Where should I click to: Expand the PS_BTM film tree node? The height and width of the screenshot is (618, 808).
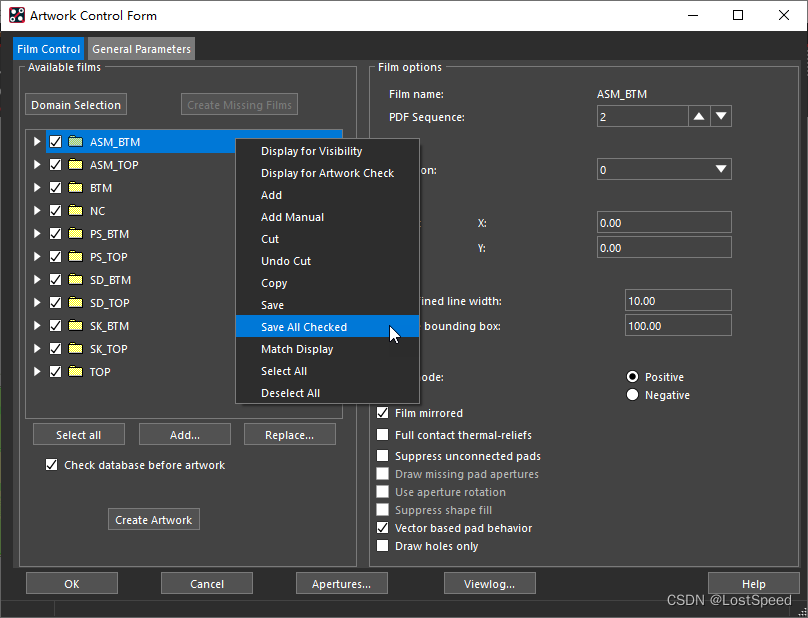click(x=37, y=234)
